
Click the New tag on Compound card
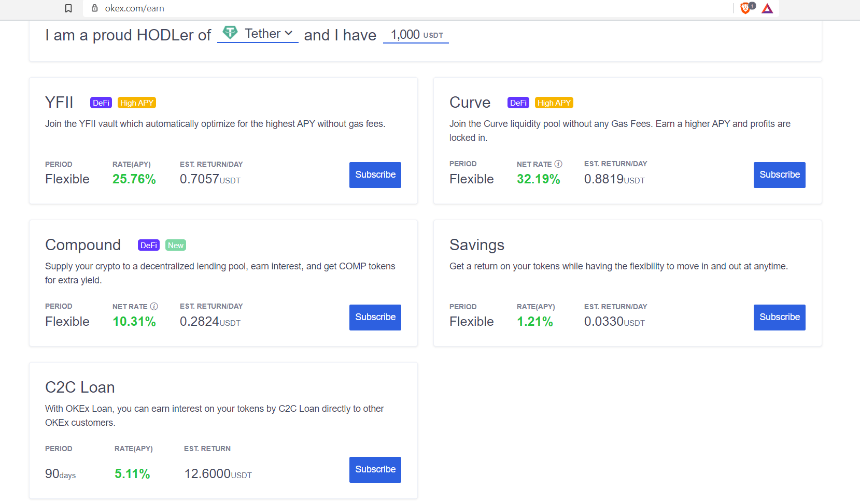point(176,245)
